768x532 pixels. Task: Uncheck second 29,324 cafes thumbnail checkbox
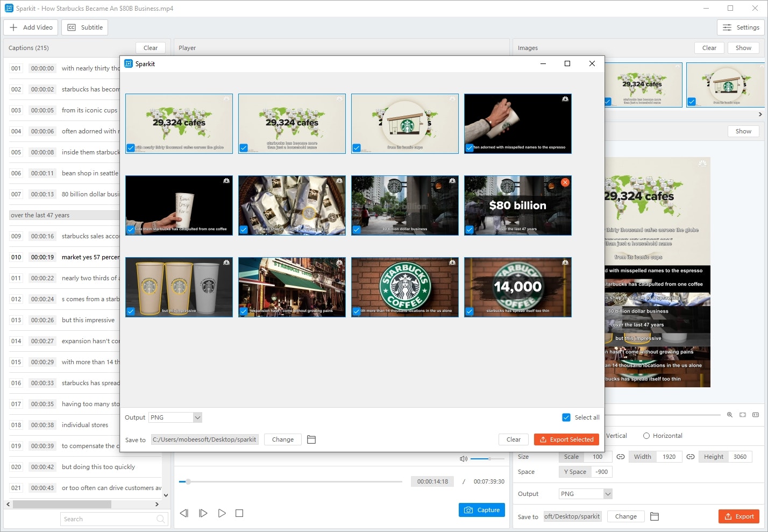244,148
